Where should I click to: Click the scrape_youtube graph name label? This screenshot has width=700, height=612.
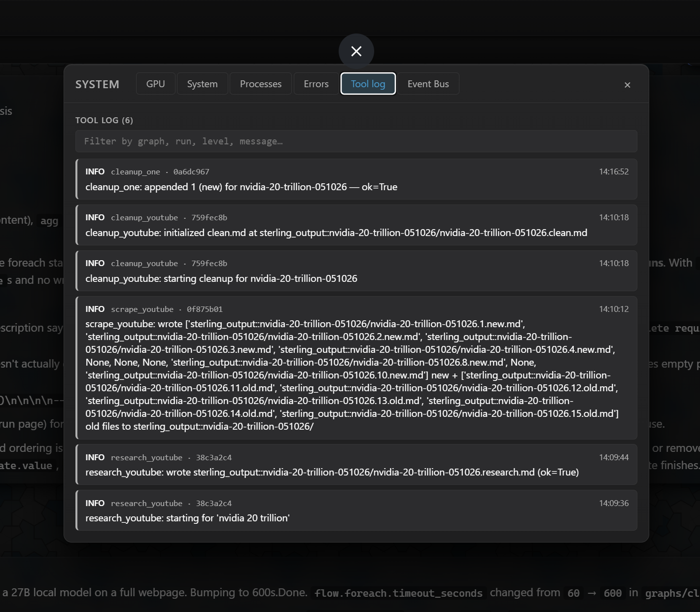(142, 309)
